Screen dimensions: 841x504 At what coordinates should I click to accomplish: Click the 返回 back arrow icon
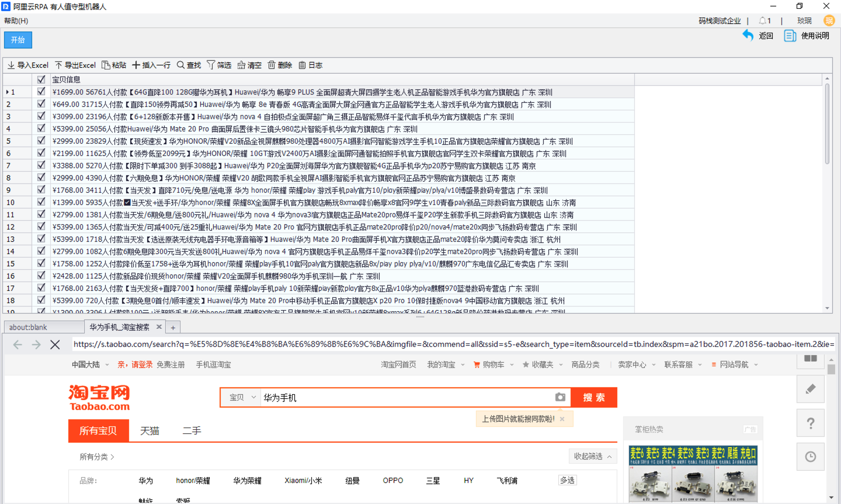(x=748, y=35)
